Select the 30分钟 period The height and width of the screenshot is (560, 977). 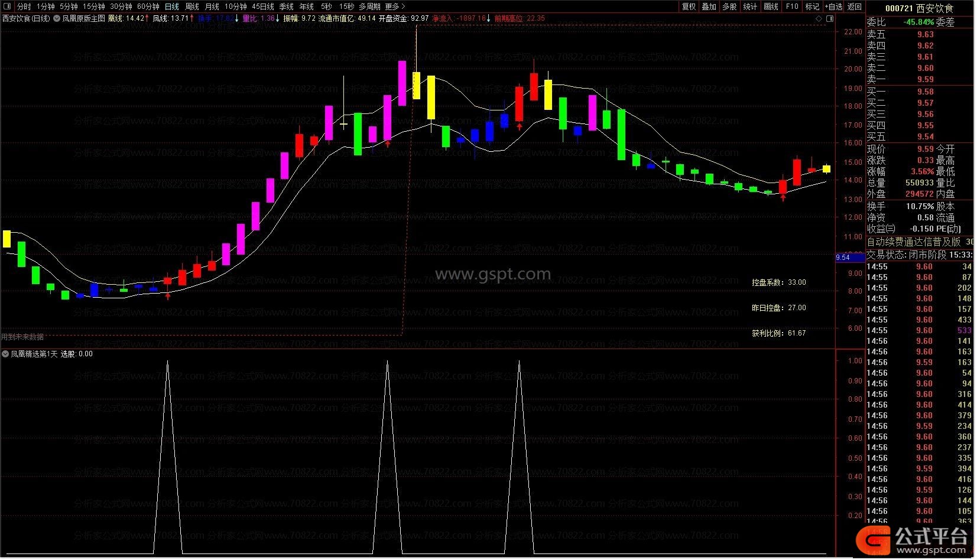point(121,6)
